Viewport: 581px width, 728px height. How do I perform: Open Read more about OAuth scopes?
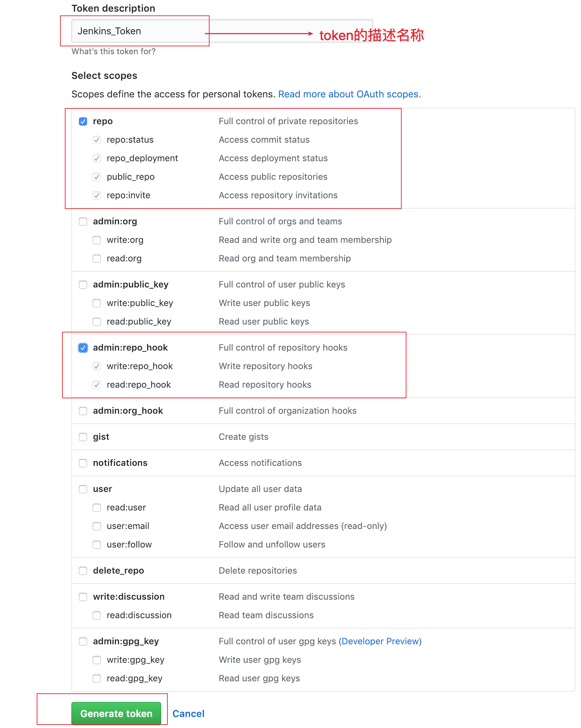(349, 94)
